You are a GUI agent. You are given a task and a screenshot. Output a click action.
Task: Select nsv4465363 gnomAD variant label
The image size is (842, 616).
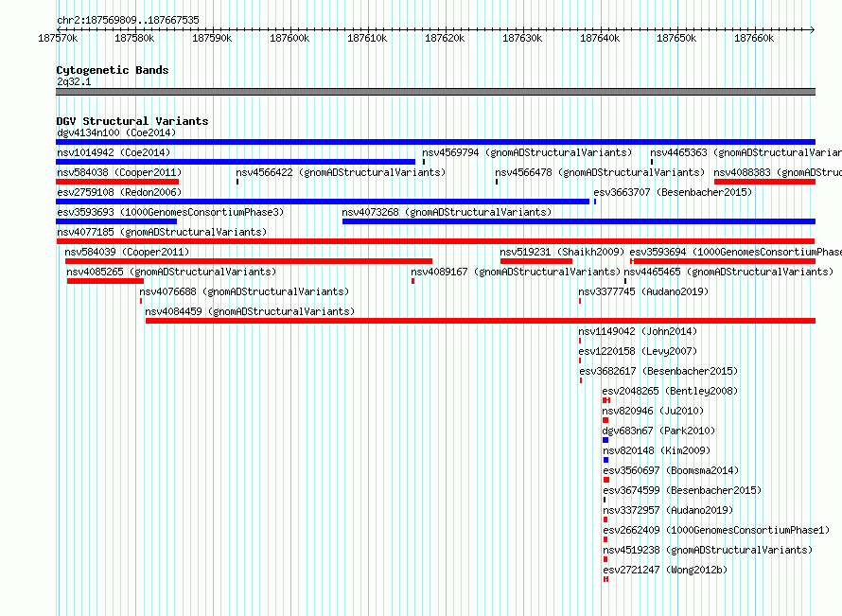[x=746, y=152]
